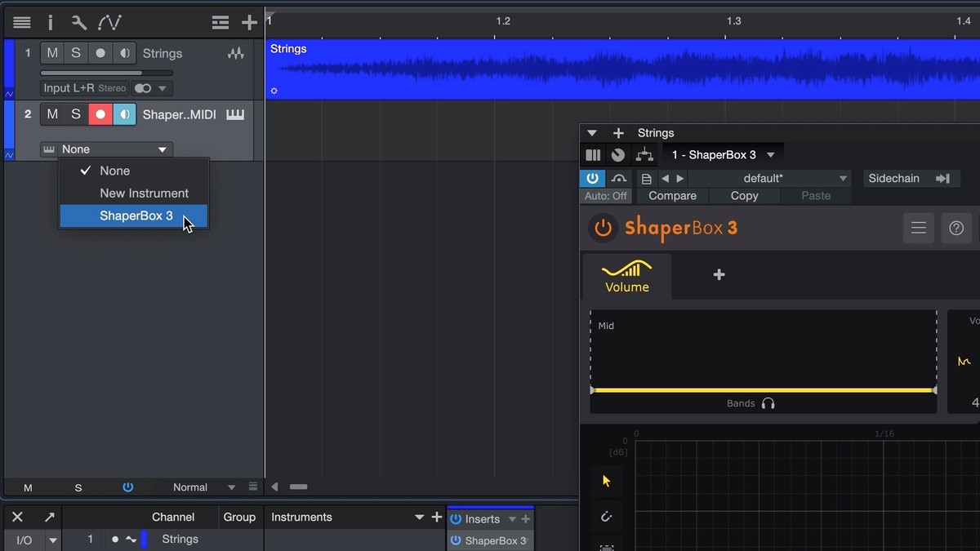
Task: Select ShaperBox 3 from instrument menu
Action: 136,216
